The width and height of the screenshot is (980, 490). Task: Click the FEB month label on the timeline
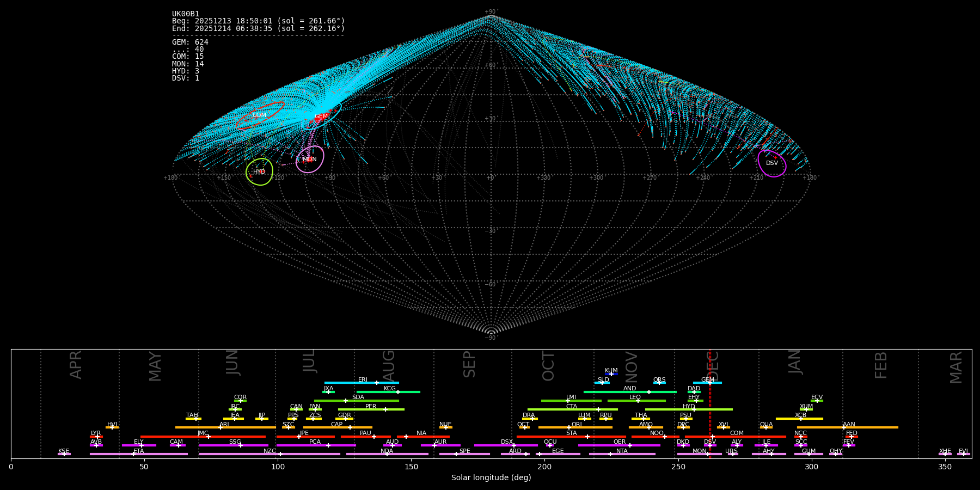pyautogui.click(x=880, y=365)
